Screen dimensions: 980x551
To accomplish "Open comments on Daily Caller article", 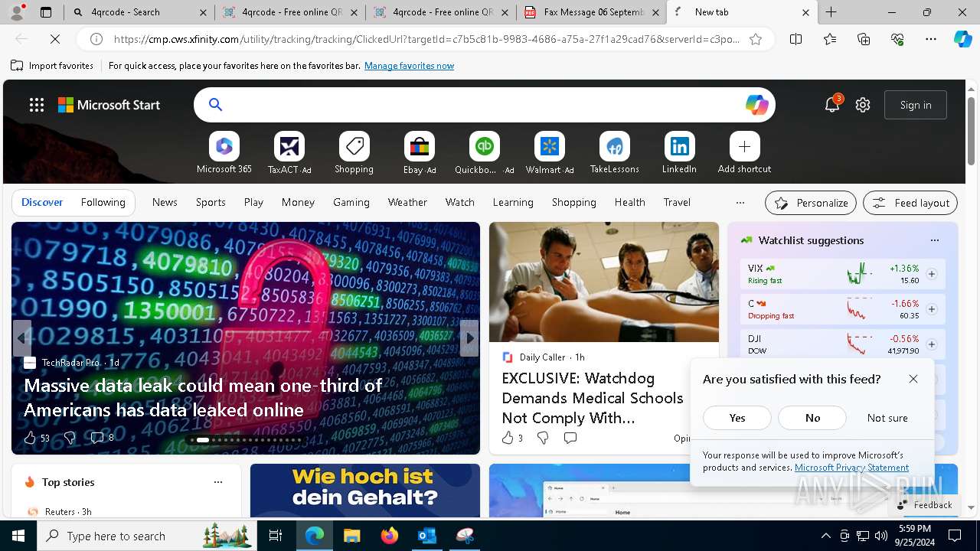I will 570,438.
